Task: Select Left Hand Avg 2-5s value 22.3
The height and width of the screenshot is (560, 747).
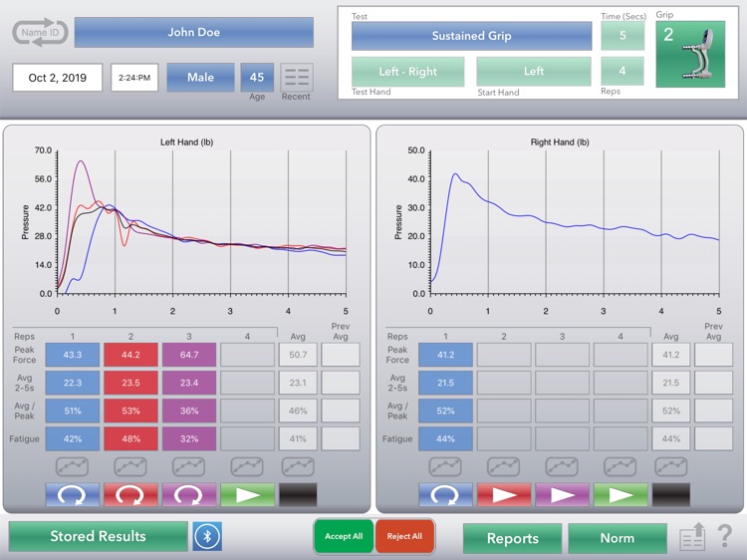Action: pyautogui.click(x=73, y=383)
